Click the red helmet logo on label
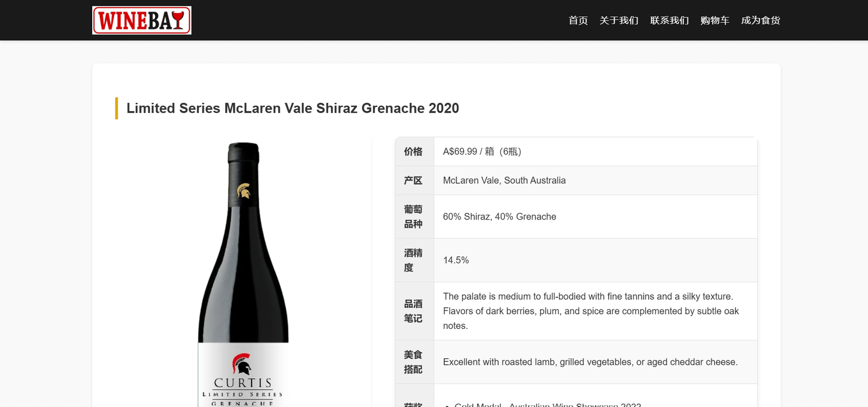The image size is (868, 407). (242, 364)
